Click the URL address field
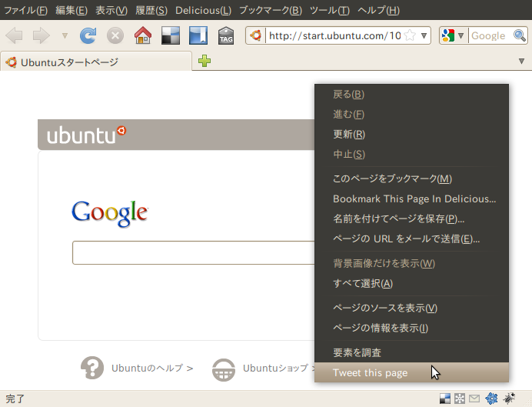Screen dimensions: 532x407 pos(334,35)
